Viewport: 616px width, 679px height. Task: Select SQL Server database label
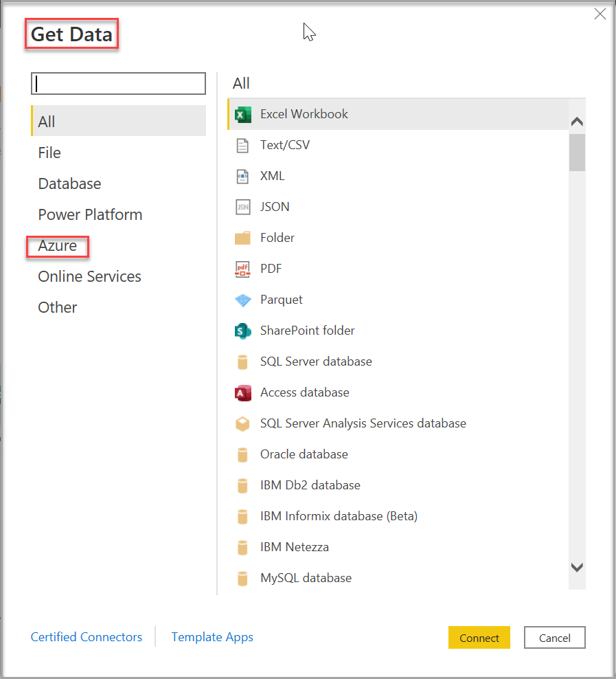(x=316, y=361)
